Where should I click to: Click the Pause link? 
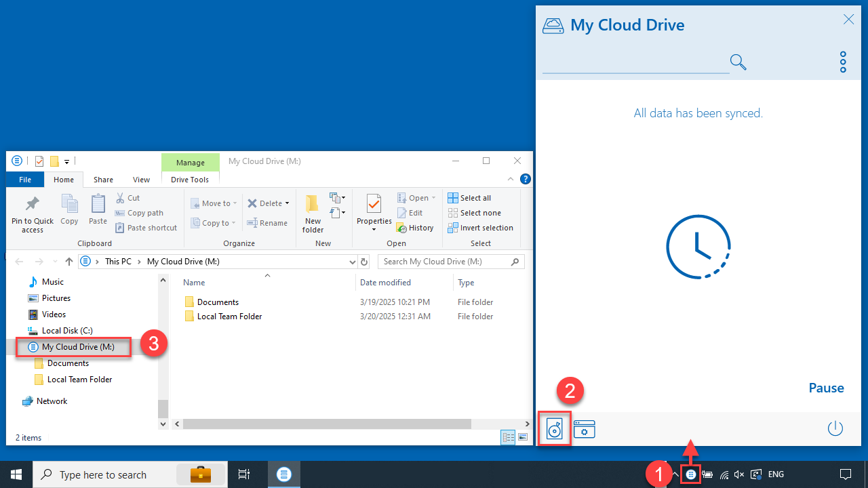[x=826, y=388]
